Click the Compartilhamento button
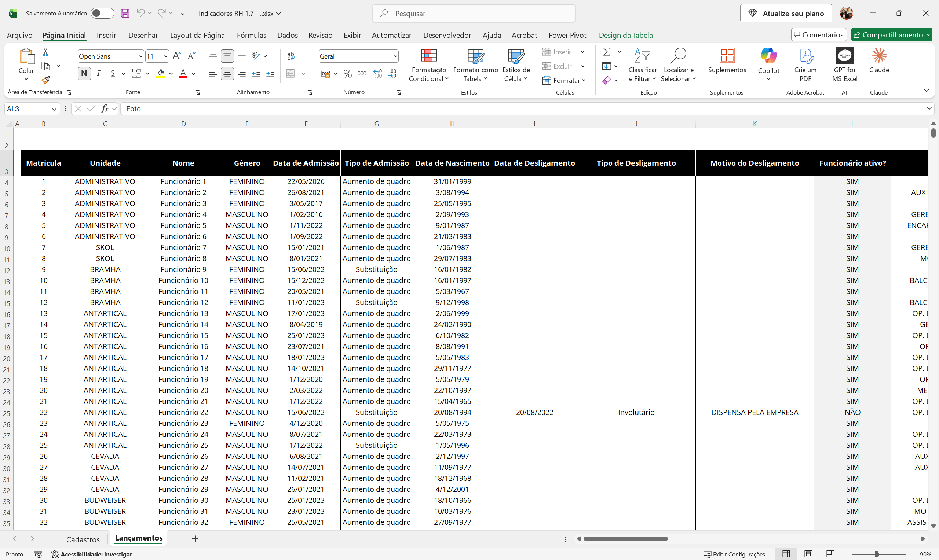 891,35
